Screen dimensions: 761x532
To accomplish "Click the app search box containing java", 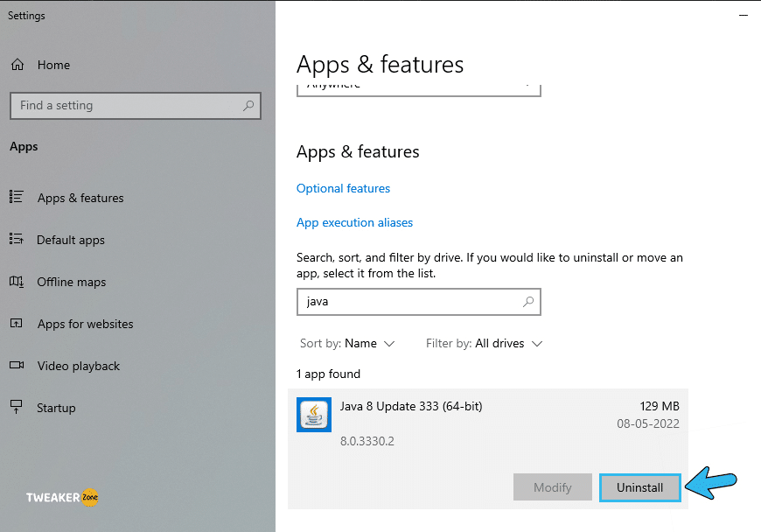I will coord(419,302).
